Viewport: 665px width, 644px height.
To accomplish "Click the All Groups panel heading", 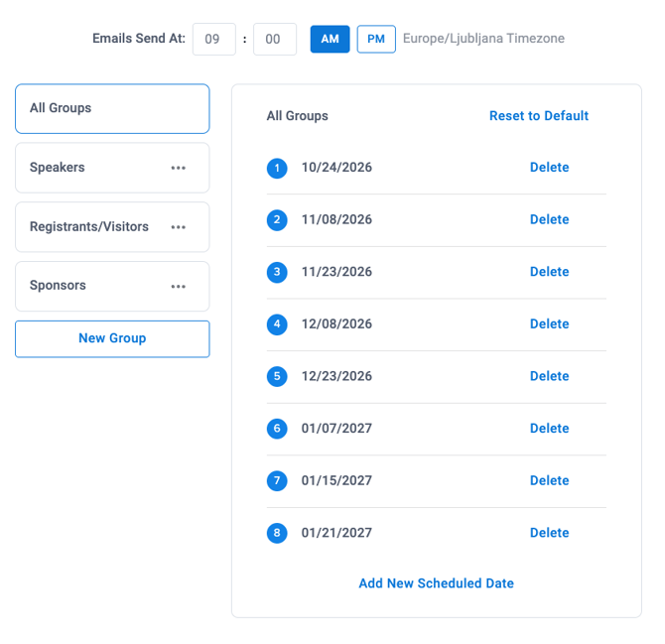I will click(x=298, y=116).
